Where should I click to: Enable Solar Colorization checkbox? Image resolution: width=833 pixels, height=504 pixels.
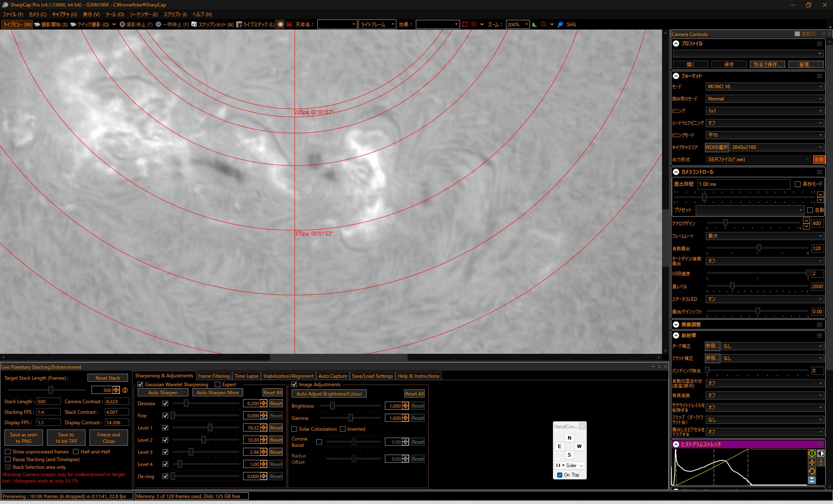click(295, 429)
